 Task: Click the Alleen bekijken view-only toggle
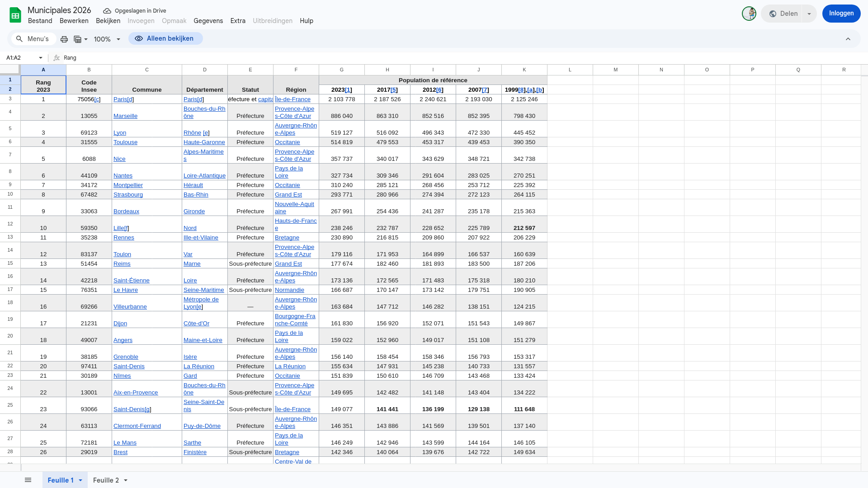click(x=165, y=39)
